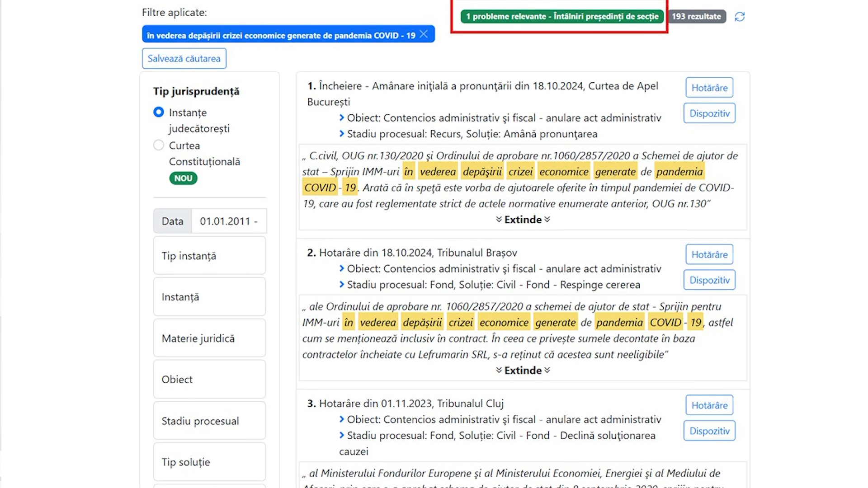Click the Data label box
Viewport: 868px width, 488px height.
tap(173, 221)
